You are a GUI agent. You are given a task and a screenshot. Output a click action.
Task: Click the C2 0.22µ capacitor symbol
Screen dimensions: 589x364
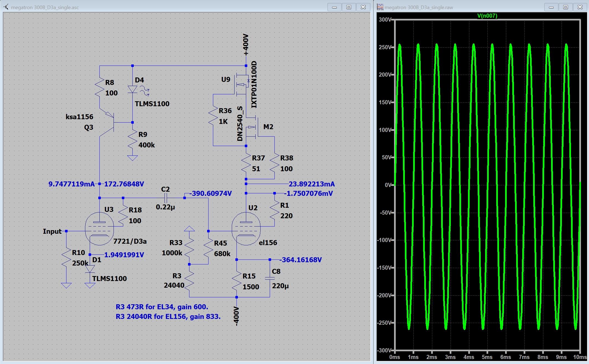(x=166, y=198)
